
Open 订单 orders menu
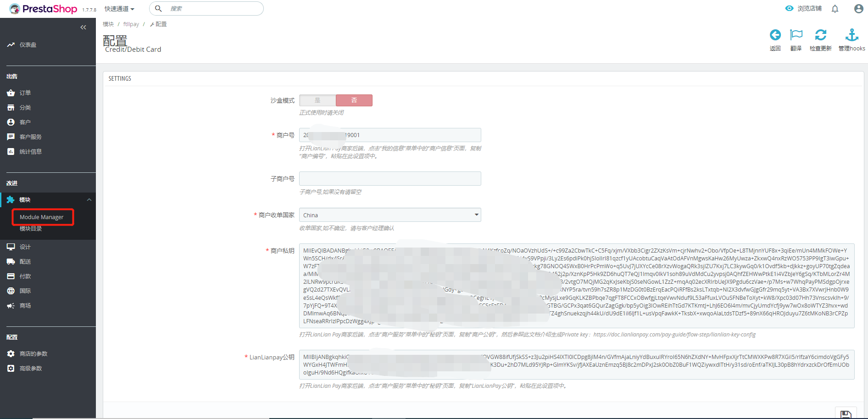25,93
